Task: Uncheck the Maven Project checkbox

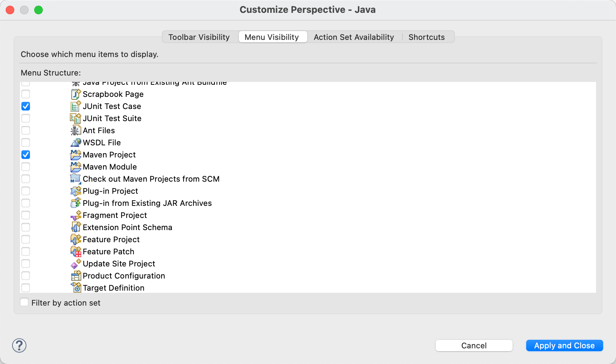Action: coord(26,155)
